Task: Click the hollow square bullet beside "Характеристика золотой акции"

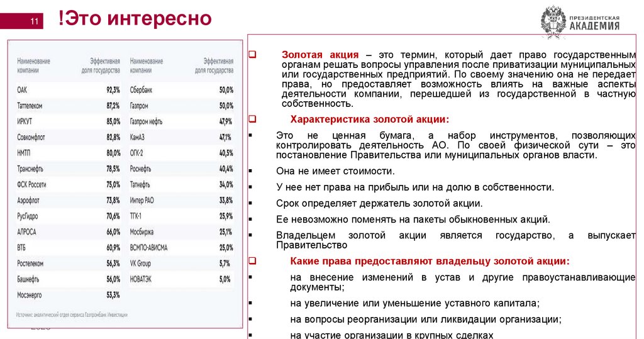Action: pos(252,119)
